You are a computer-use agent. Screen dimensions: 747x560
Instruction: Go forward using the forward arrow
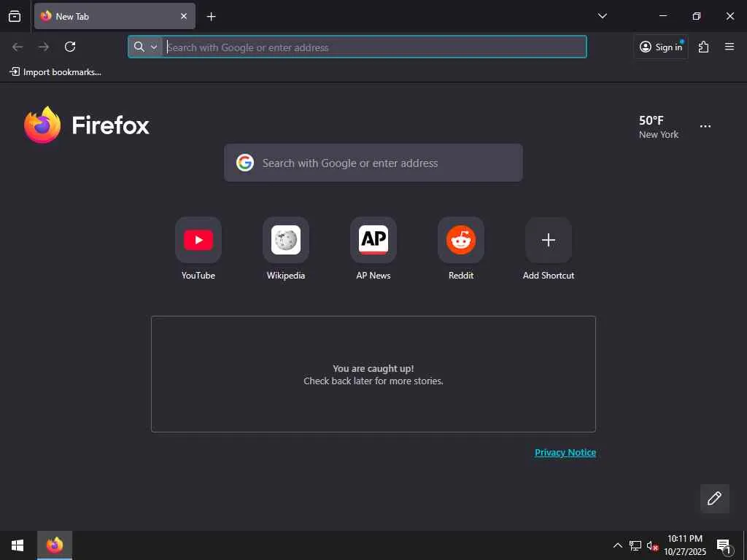coord(44,47)
